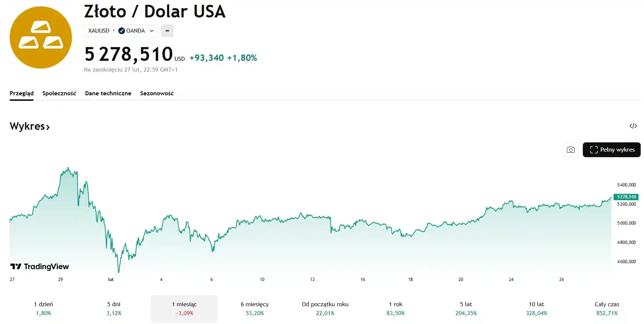Click the TradingView logo on chart
Viewport: 644px width, 324px height.
pos(40,267)
